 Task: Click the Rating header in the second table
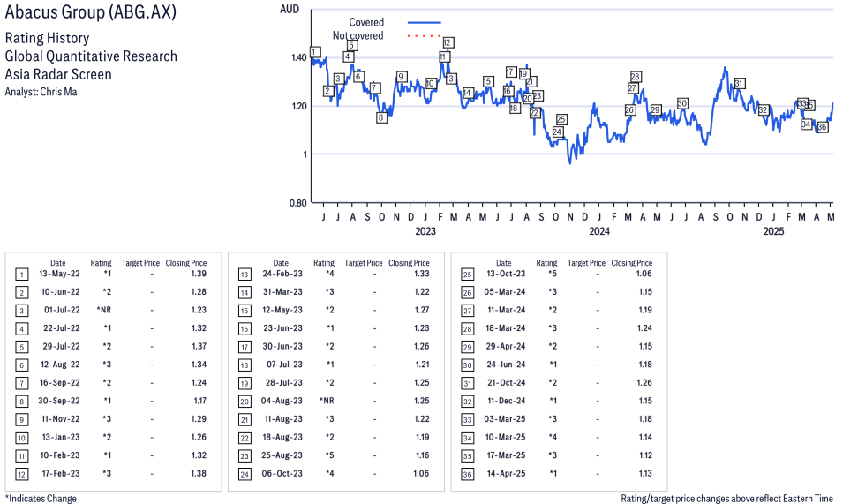(x=324, y=263)
